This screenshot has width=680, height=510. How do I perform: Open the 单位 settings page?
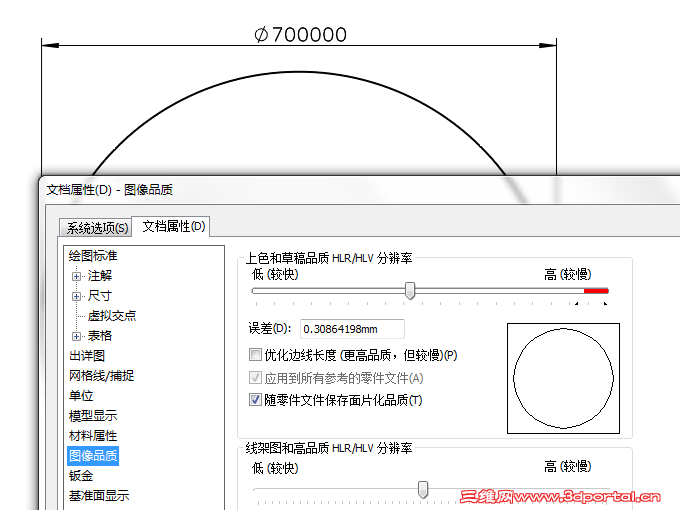point(81,396)
